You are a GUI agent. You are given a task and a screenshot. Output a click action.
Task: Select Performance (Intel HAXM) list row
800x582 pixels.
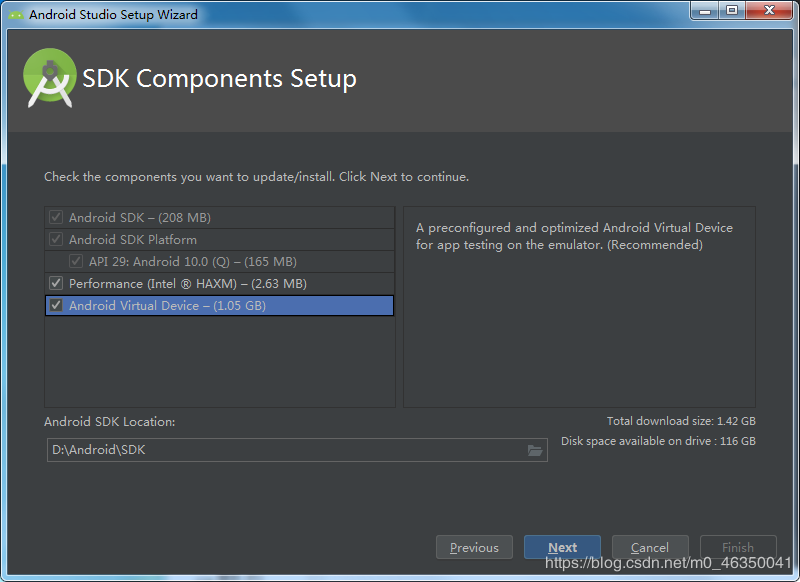pos(219,283)
